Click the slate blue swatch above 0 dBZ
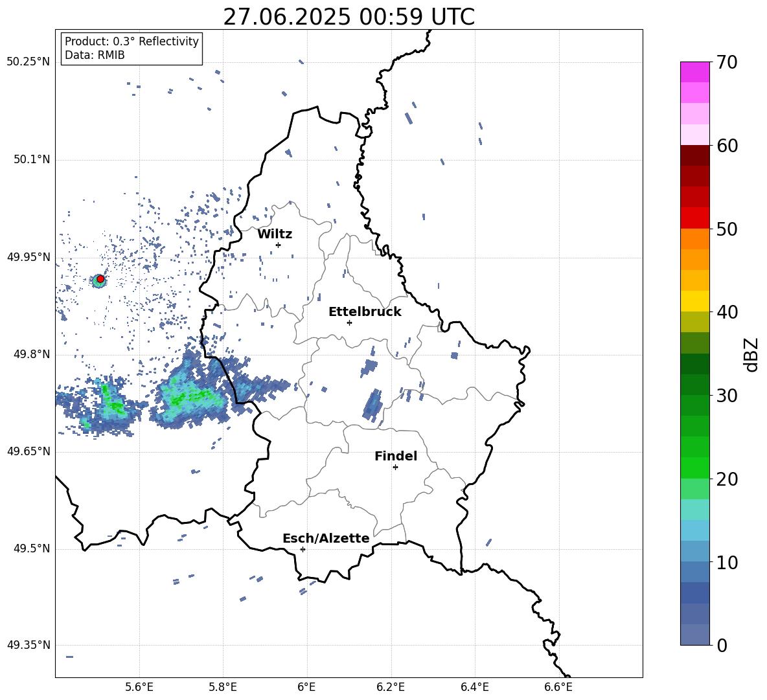Viewport: 767px width, 700px height. tap(695, 635)
